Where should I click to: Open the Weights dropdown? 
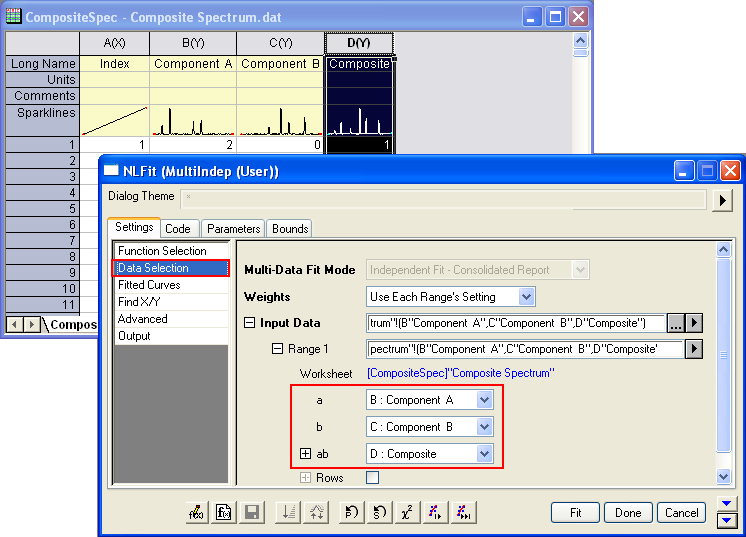click(x=451, y=297)
